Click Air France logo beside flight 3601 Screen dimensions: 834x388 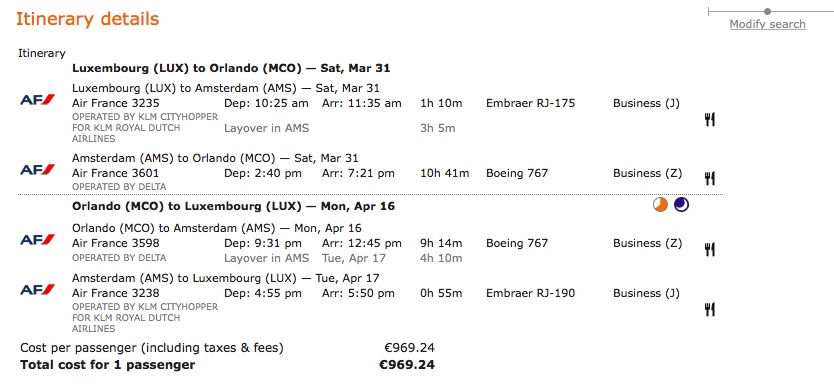(37, 170)
